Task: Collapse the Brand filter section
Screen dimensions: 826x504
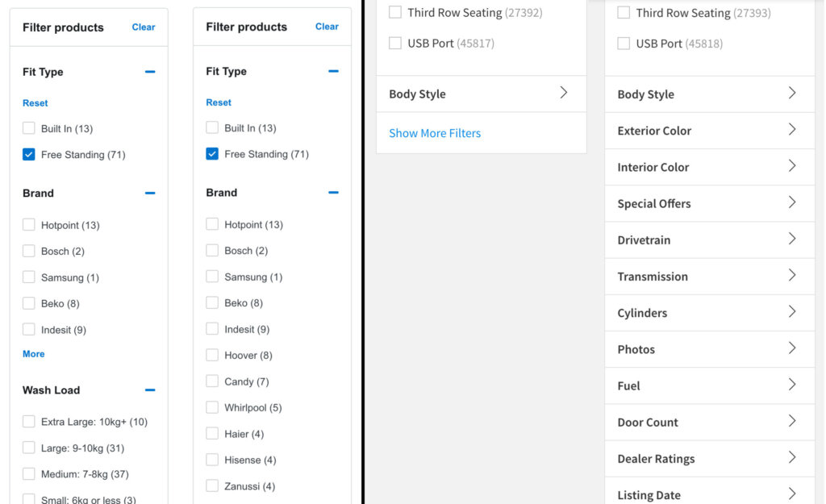Action: [149, 193]
